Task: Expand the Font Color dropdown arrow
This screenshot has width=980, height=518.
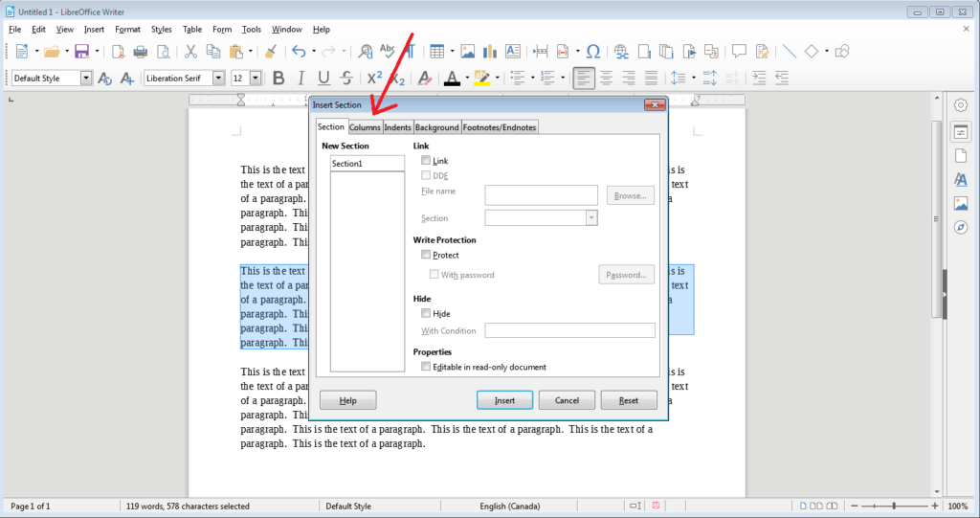Action: pyautogui.click(x=467, y=79)
